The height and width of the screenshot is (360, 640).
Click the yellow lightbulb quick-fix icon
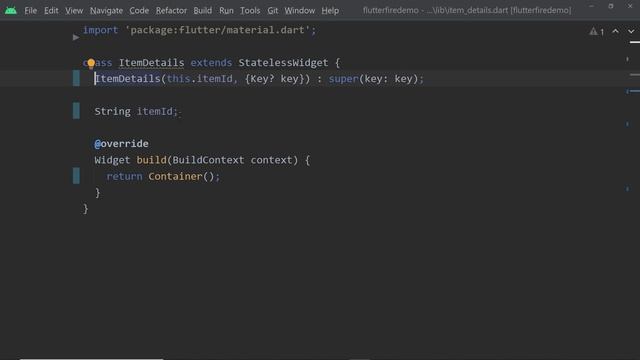[91, 63]
